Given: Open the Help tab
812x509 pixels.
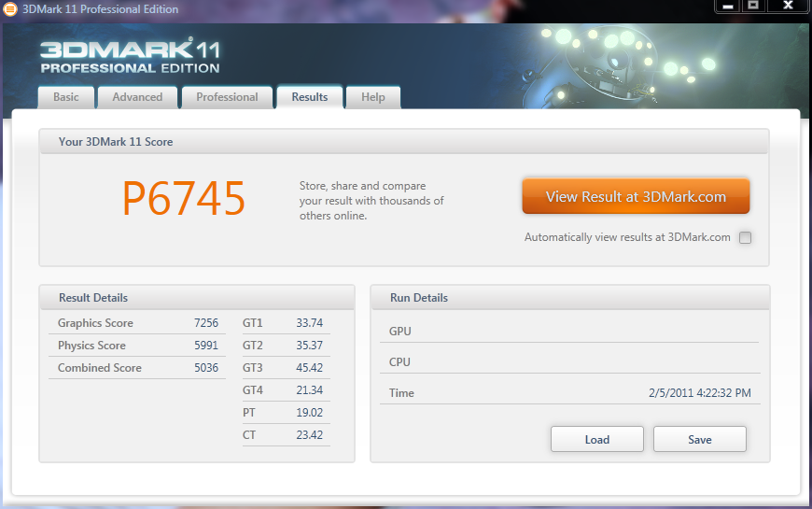Looking at the screenshot, I should tap(372, 97).
